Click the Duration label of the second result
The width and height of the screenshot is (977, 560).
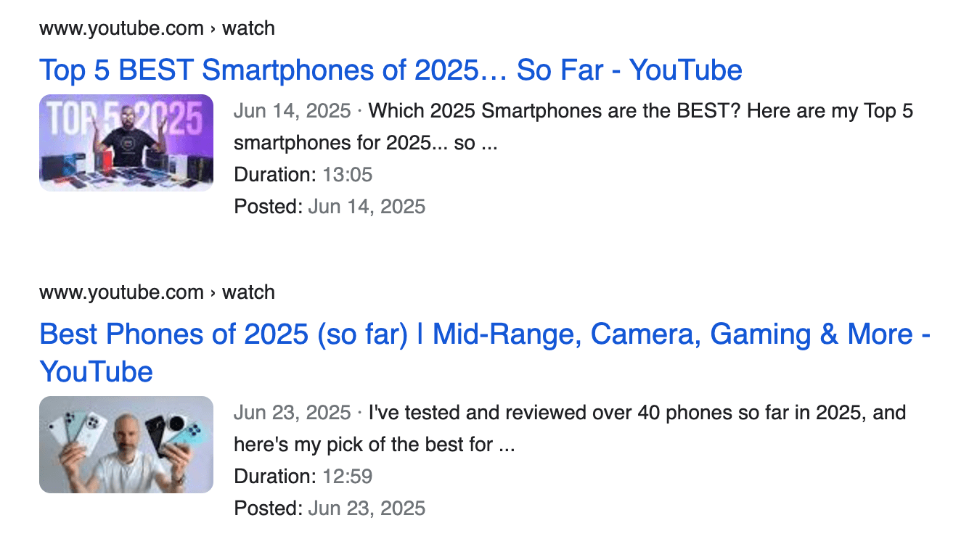[269, 476]
